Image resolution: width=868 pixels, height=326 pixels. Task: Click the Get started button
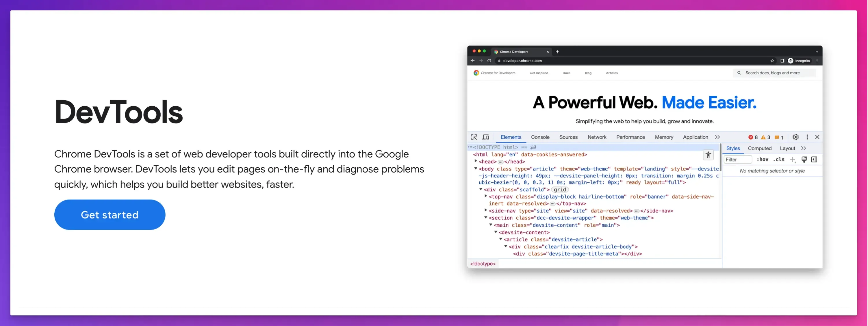tap(110, 215)
